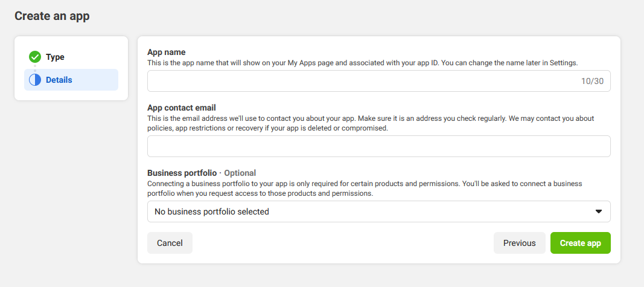Click the 10/30 character counter
644x287 pixels.
click(x=592, y=81)
